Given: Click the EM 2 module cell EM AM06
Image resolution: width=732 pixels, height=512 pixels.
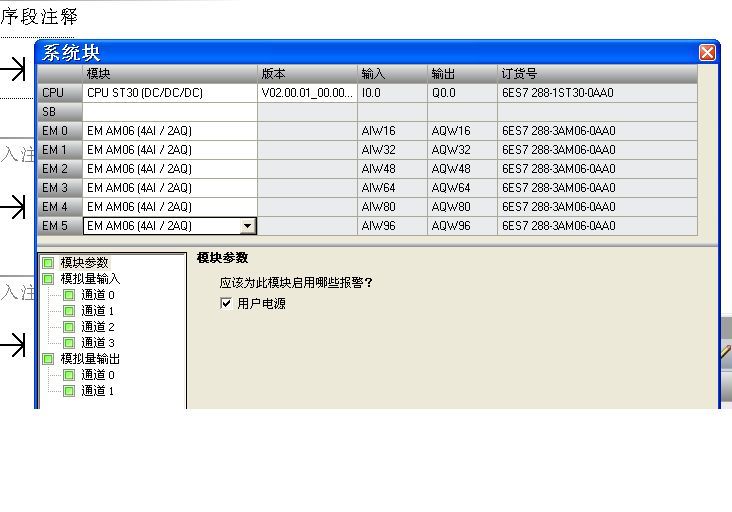Looking at the screenshot, I should coord(170,168).
